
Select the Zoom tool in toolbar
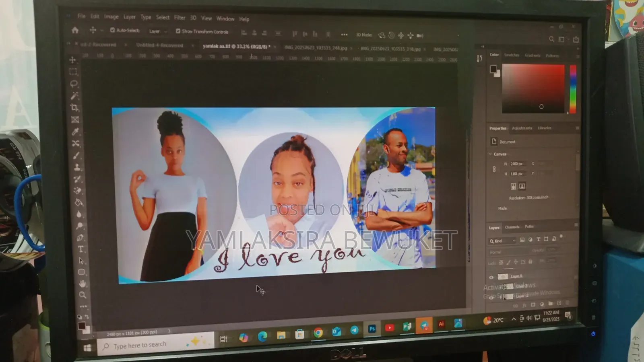(x=83, y=295)
